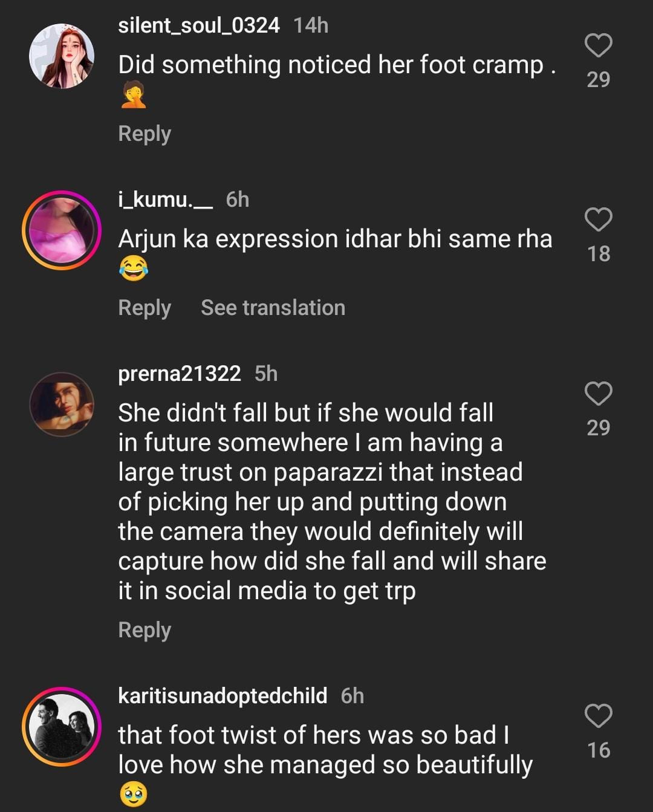Reply to prerna21322's comment
653x812 pixels.
[x=145, y=630]
